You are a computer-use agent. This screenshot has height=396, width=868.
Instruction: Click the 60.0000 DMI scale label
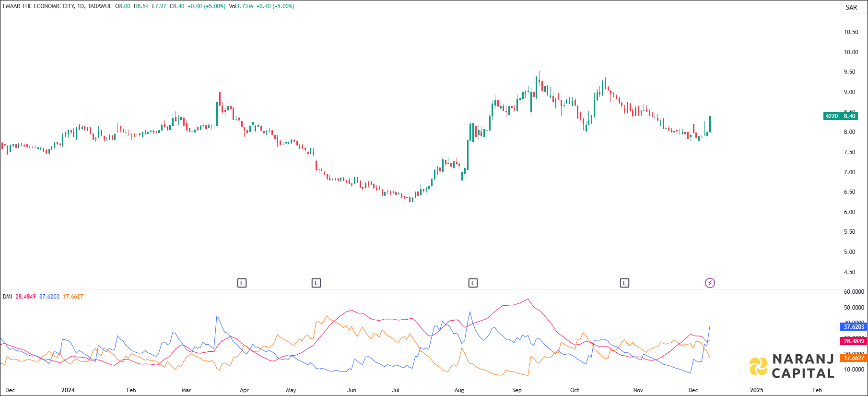coord(854,292)
